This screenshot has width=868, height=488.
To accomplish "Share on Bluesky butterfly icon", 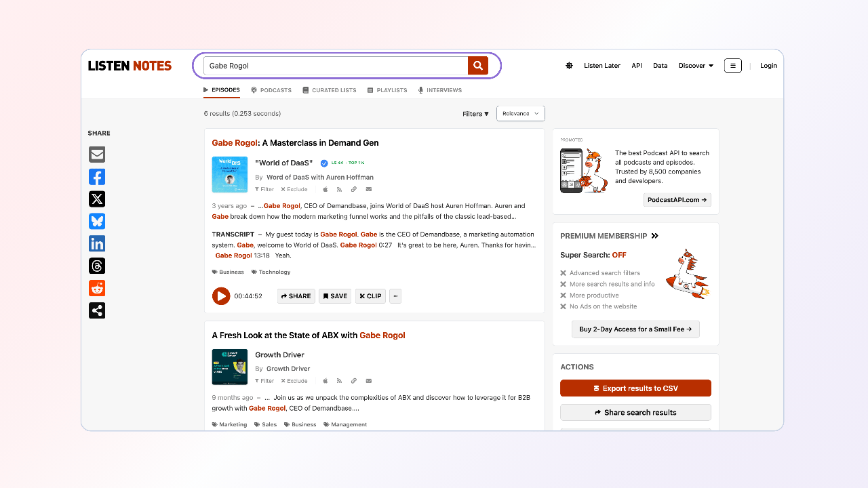I will (97, 222).
